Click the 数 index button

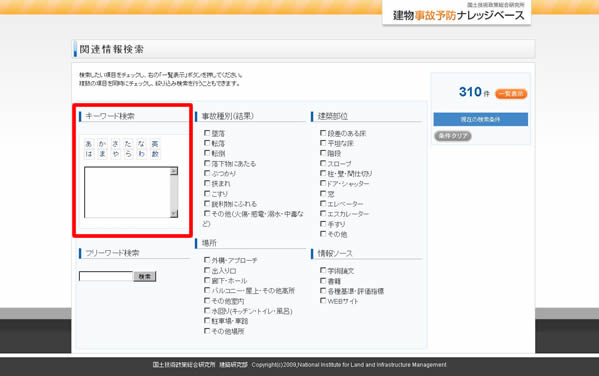[x=155, y=154]
